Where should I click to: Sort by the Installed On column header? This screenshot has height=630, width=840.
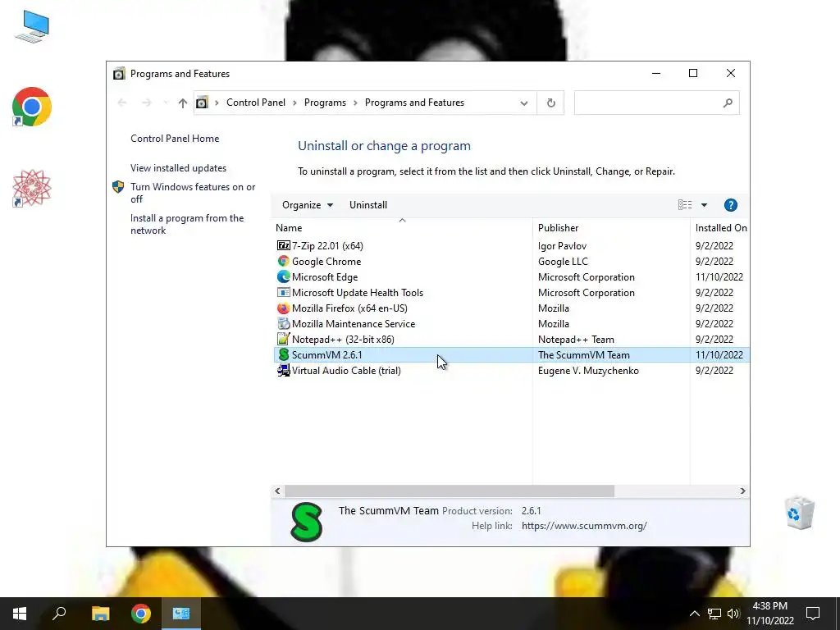pos(720,228)
